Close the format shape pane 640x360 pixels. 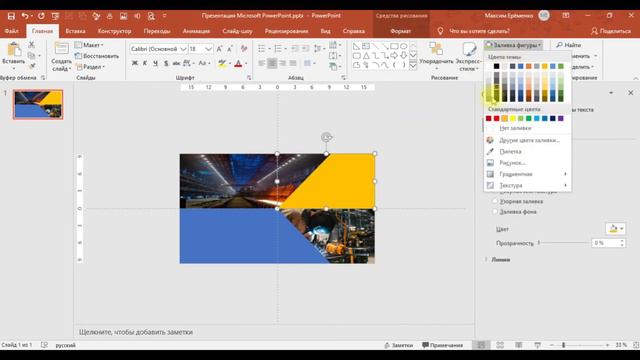click(631, 93)
